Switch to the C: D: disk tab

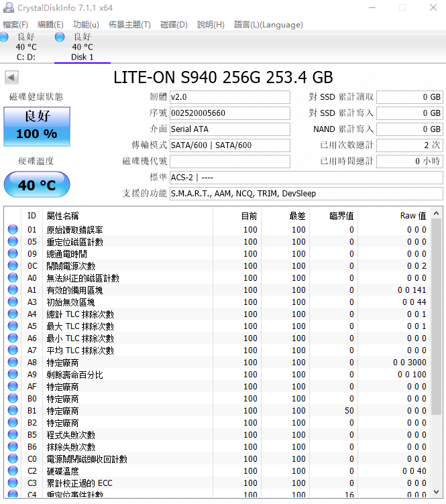point(25,47)
